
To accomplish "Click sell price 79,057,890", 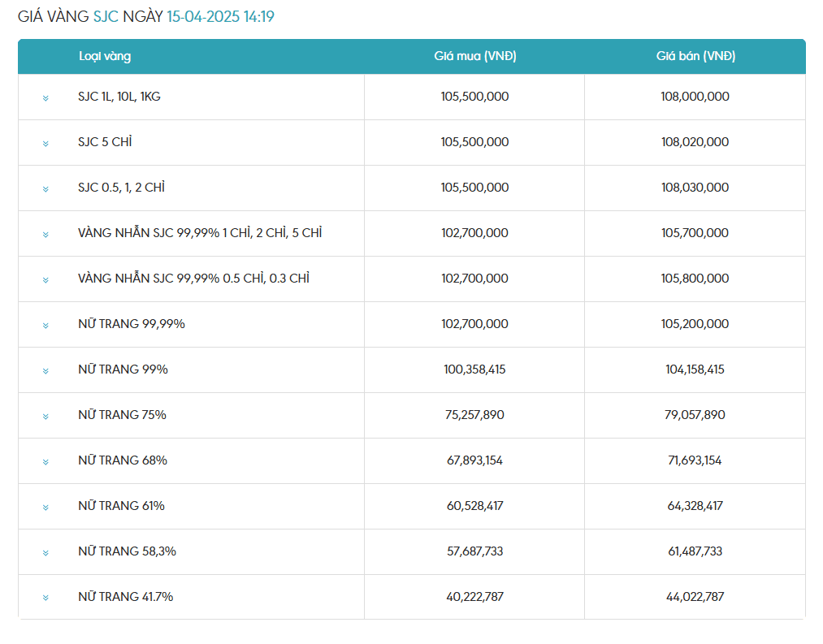I will pos(695,415).
